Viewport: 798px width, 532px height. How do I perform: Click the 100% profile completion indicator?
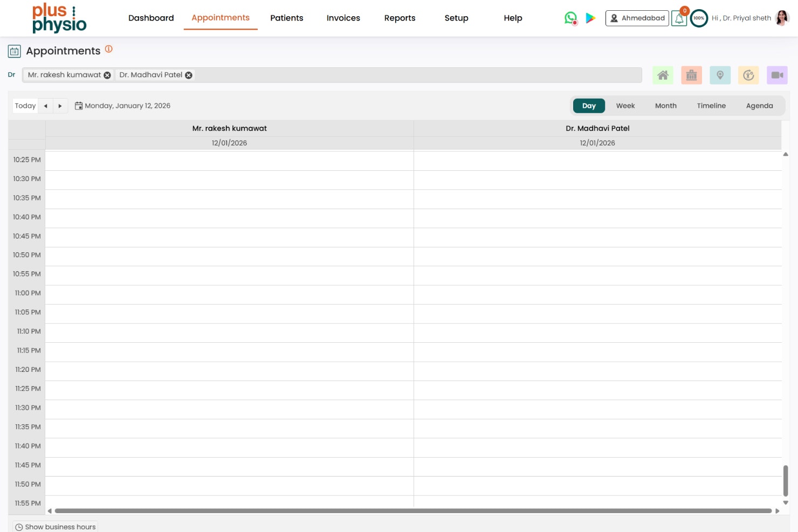[x=699, y=18]
